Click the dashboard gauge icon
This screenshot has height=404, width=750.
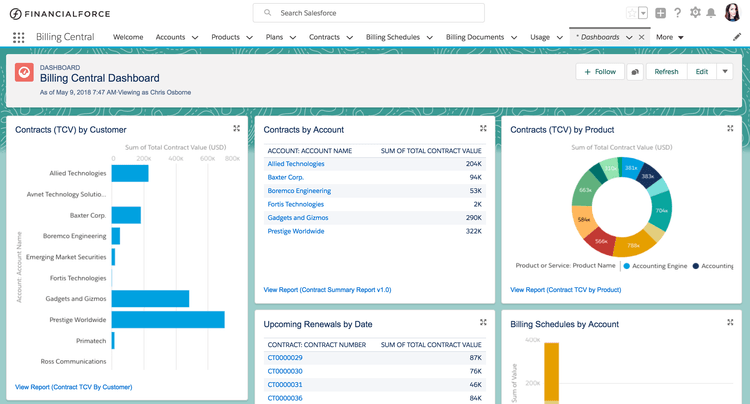coord(24,73)
